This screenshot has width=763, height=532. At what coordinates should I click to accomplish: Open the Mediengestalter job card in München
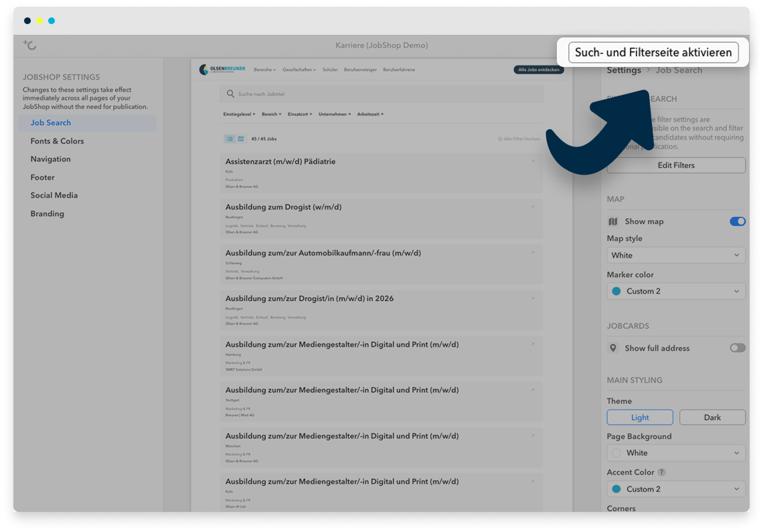click(381, 447)
